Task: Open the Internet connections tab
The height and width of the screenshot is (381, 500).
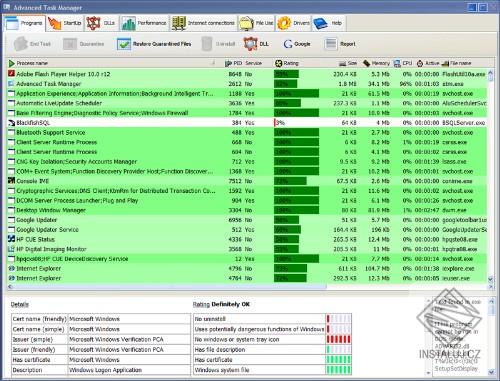Action: [203, 23]
